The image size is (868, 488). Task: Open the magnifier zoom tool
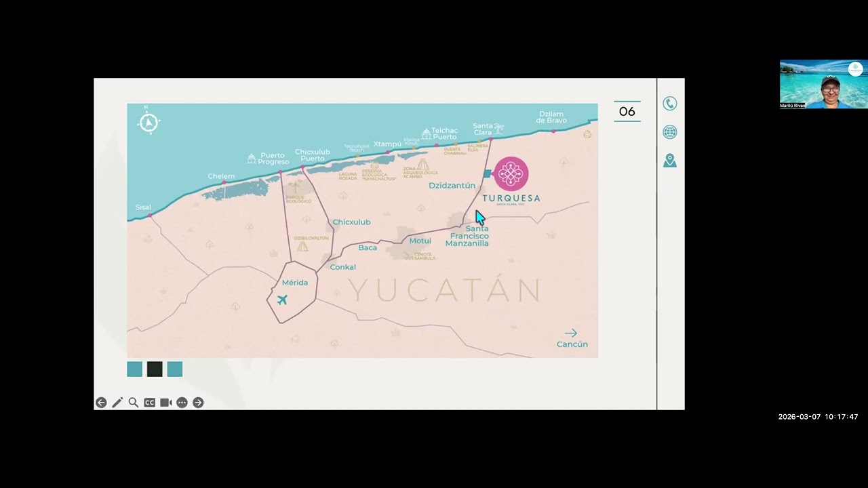point(134,403)
